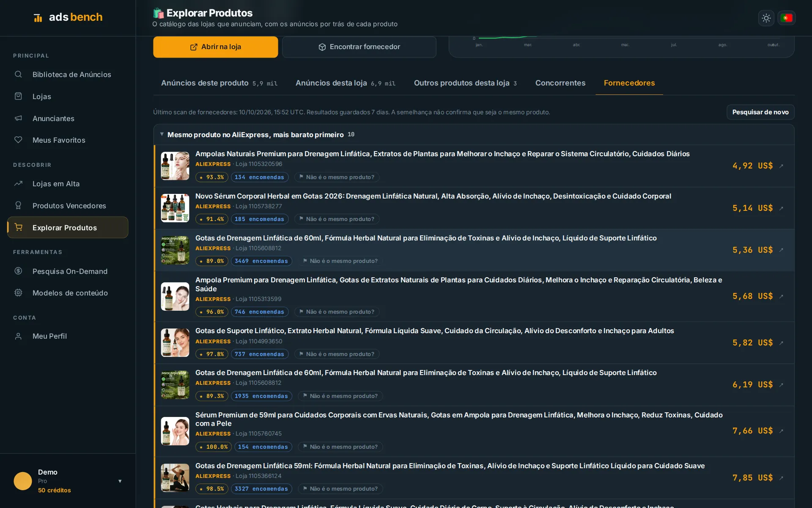
Task: Open external link arrow for 5,68 US$ item
Action: coord(781,296)
